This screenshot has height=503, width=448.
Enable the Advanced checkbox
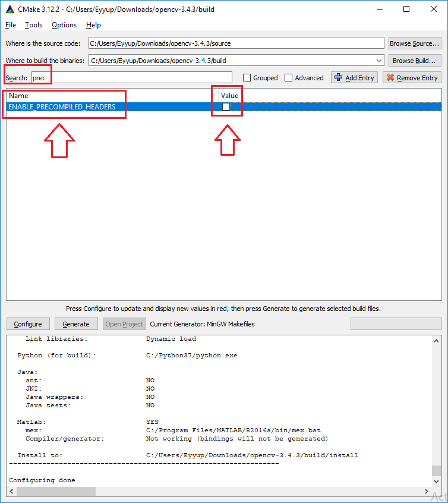tap(288, 78)
